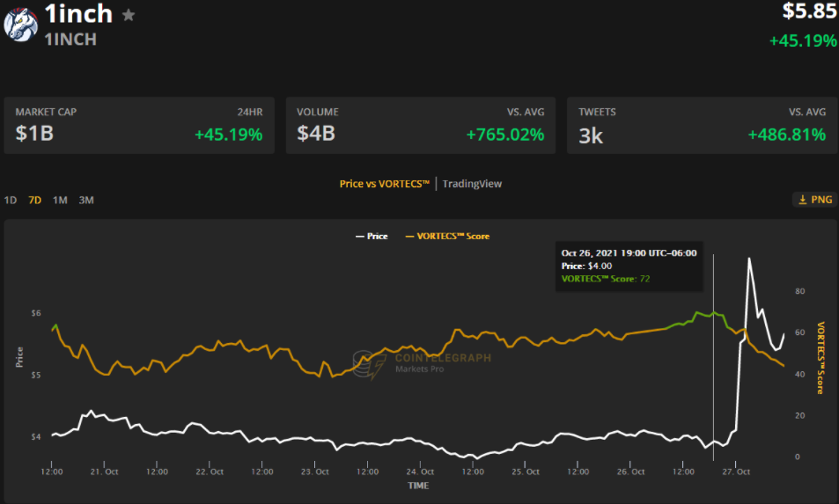Screen dimensions: 839x504
Task: Click the Tweets stat card
Action: point(702,126)
